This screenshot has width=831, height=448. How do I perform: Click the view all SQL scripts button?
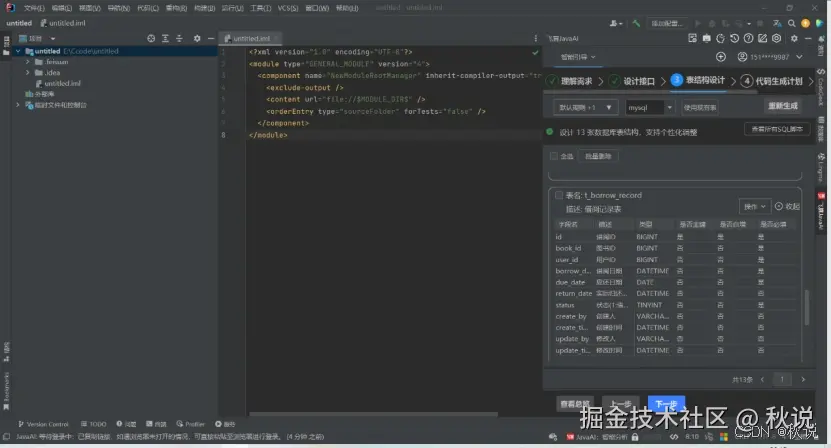pos(777,129)
